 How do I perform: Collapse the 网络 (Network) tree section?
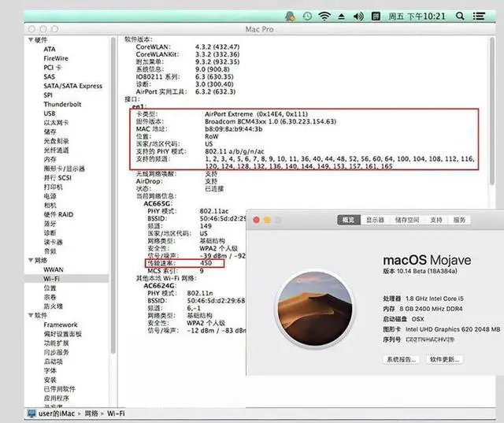coord(31,259)
